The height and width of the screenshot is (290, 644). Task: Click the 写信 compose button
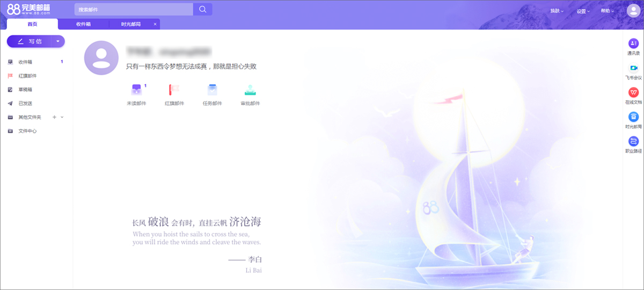tap(29, 41)
